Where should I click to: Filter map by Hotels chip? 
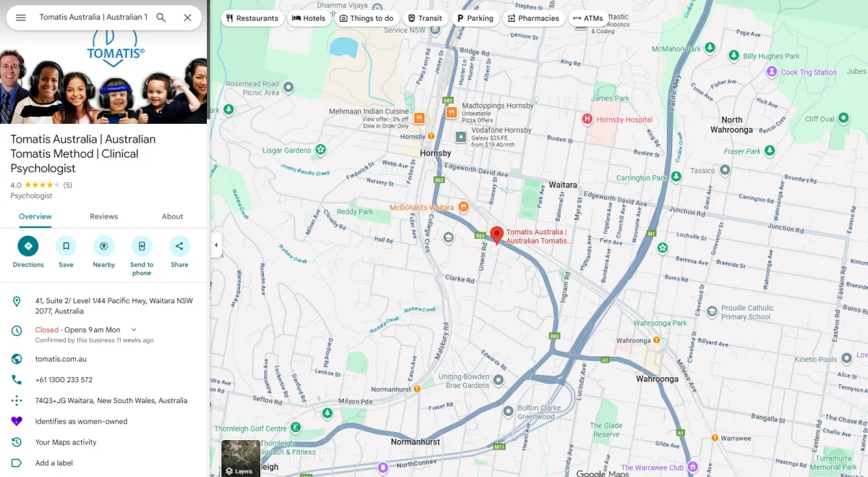pyautogui.click(x=309, y=18)
